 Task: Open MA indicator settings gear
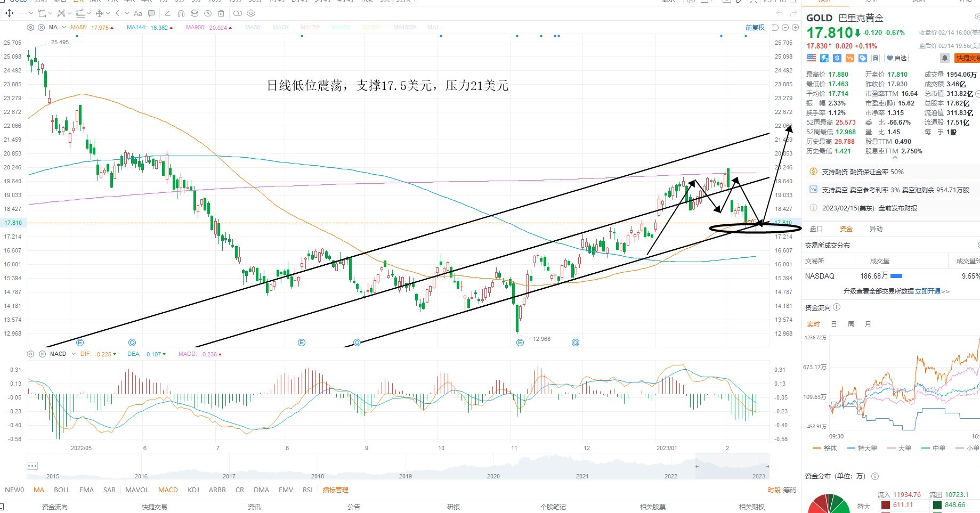30,27
